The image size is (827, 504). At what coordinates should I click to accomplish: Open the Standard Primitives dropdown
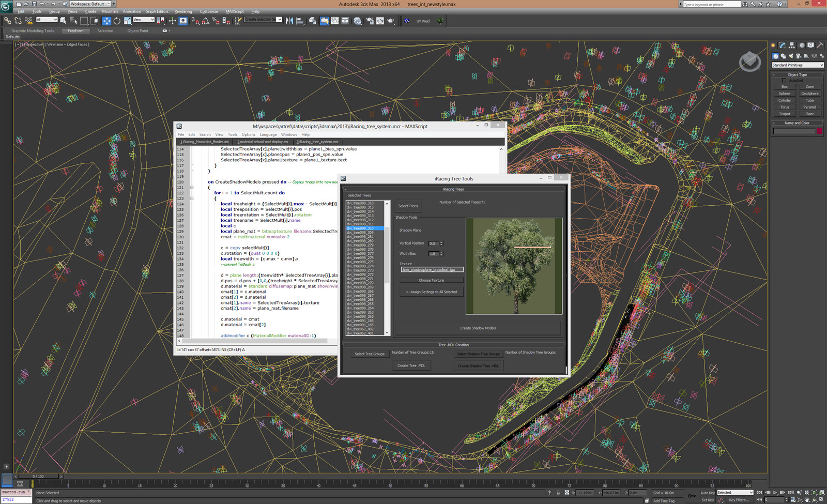(798, 65)
